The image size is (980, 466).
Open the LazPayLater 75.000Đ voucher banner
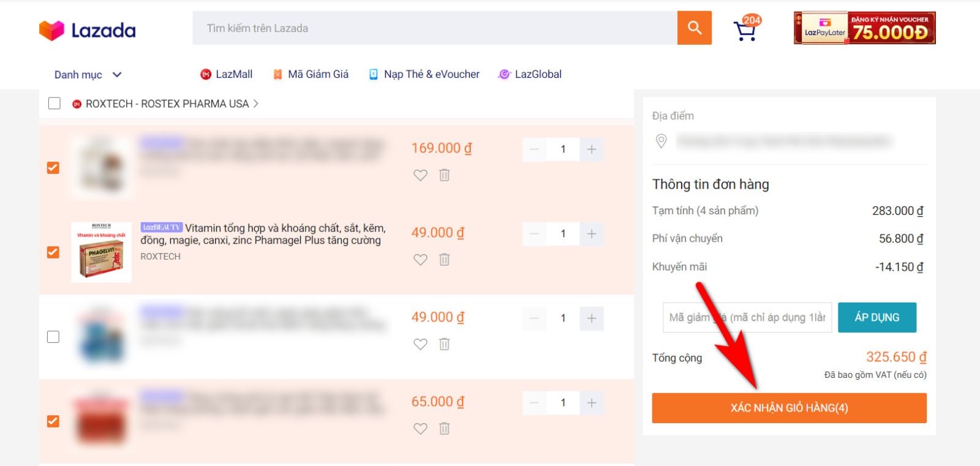864,28
